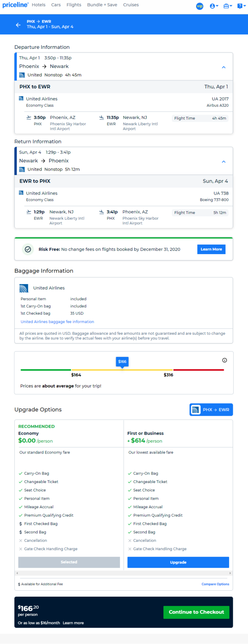Click the United Airlines logo in PHX to EWR details
The height and width of the screenshot is (644, 248).
tap(21, 99)
